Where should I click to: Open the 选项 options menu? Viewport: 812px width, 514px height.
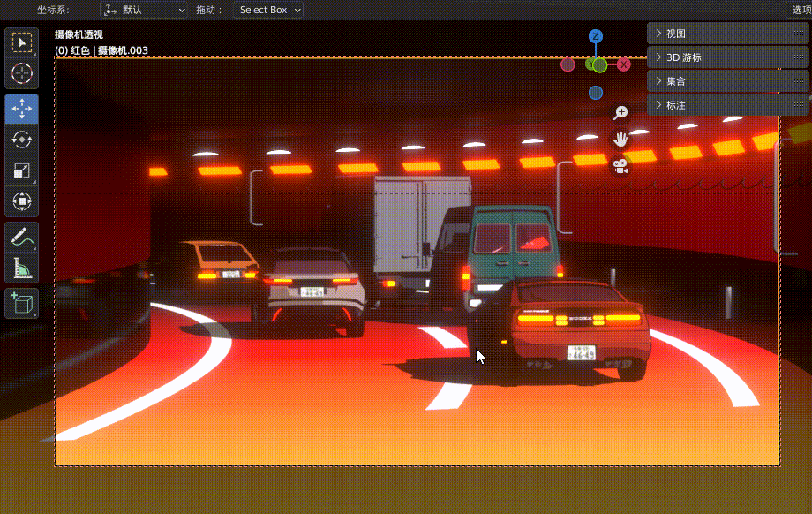coord(801,10)
